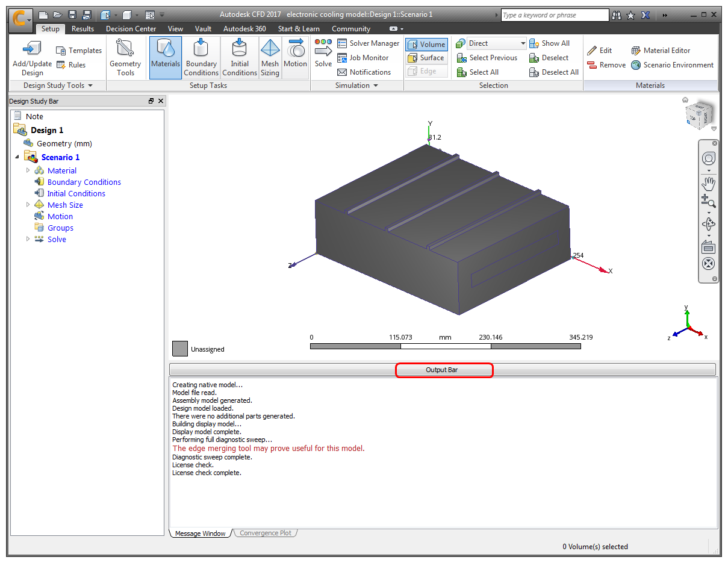Click Deselect in Selection panel
The height and width of the screenshot is (563, 728).
coord(549,58)
